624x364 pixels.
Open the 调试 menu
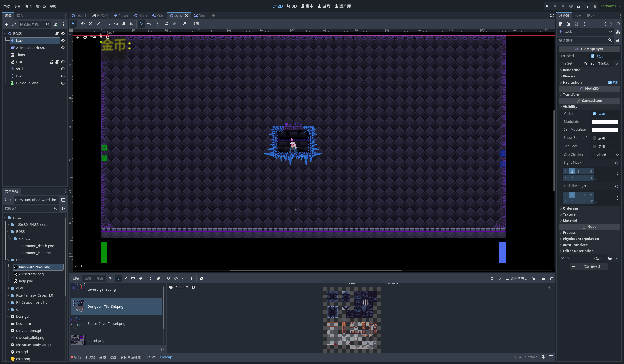28,6
